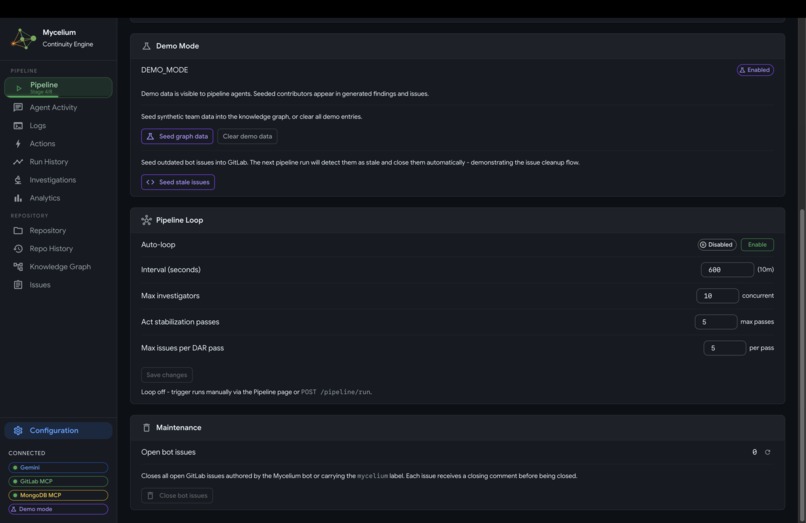Image resolution: width=806 pixels, height=523 pixels.
Task: Click the Configuration gear icon
Action: 18,430
